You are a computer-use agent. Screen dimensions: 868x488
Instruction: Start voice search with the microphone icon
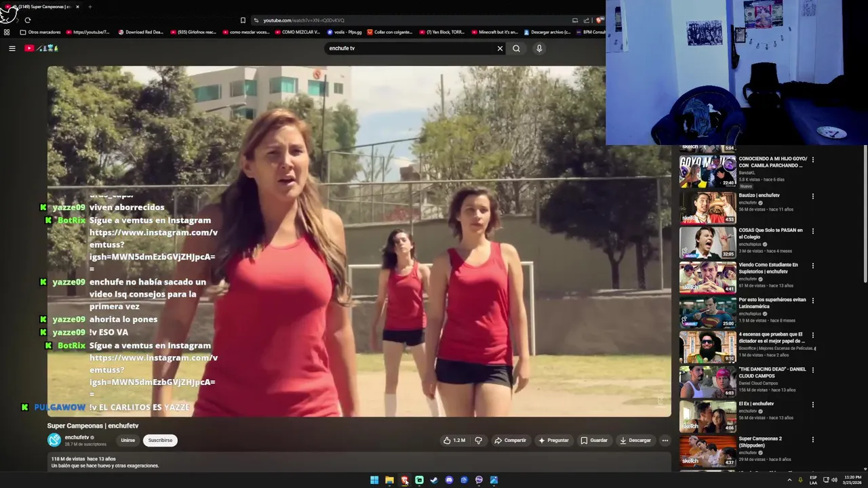coord(539,48)
